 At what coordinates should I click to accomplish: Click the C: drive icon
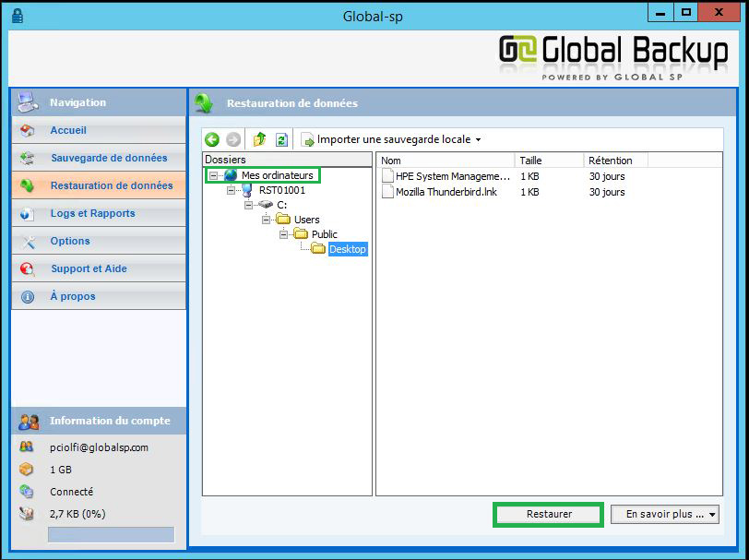tap(266, 205)
